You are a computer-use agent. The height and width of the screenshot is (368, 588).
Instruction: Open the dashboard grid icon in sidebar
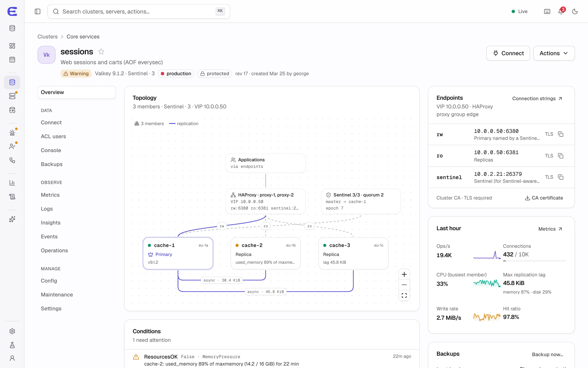[12, 46]
